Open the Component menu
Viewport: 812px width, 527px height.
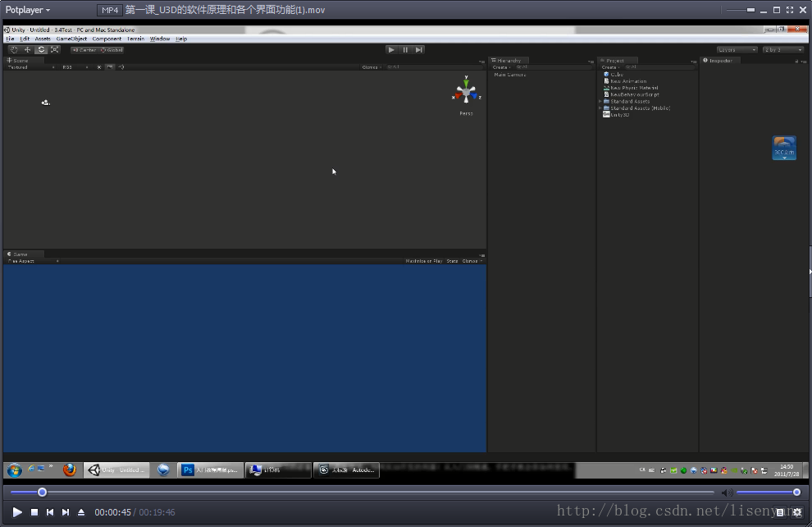click(x=107, y=39)
